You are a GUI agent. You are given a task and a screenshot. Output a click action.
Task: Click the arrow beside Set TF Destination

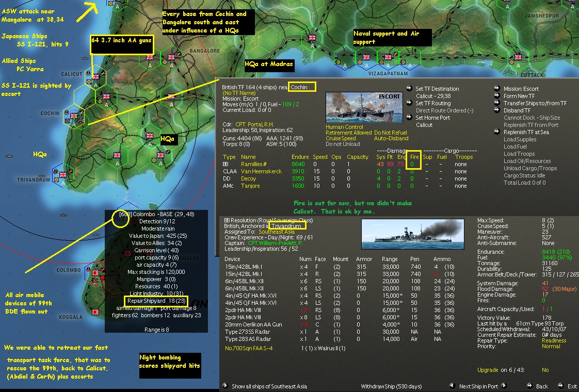(409, 88)
